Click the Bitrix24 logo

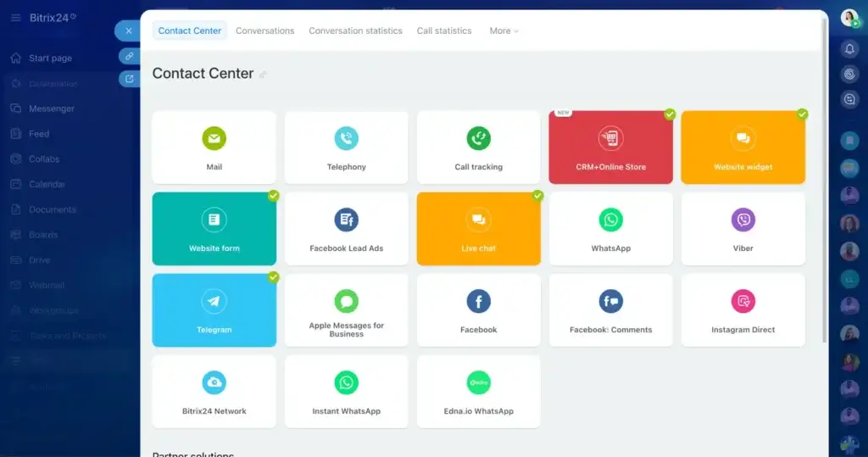(x=53, y=18)
